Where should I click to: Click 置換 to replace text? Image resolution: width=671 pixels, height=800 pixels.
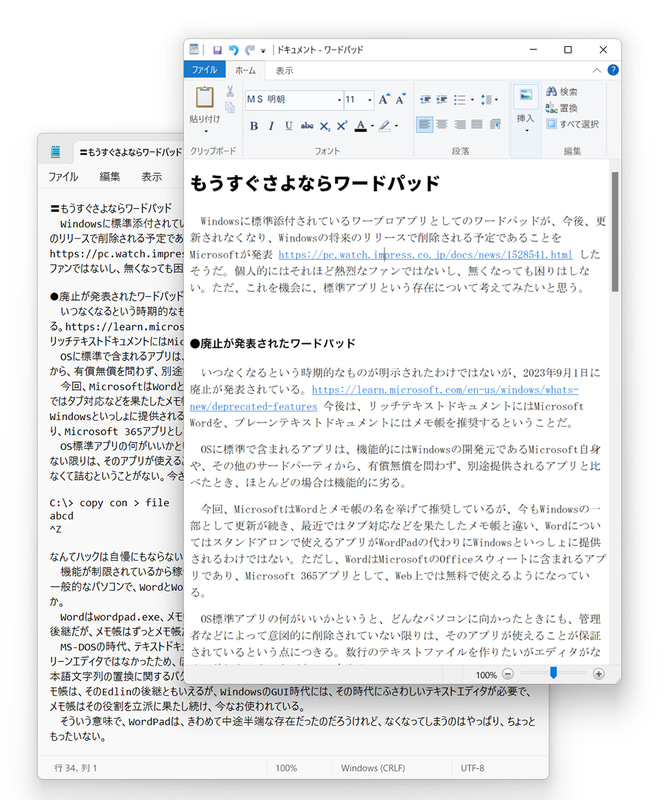click(x=562, y=108)
